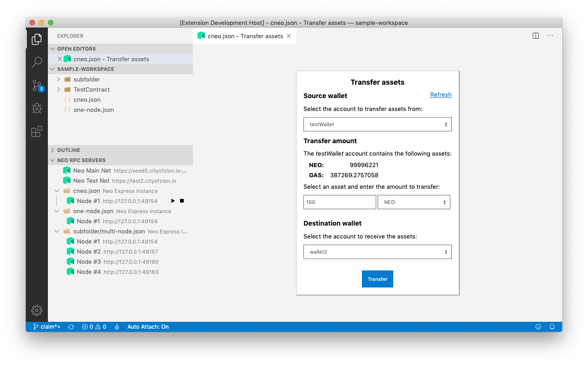Start the cneo.json Node #1 with play icon
The image size is (588, 366).
[173, 201]
